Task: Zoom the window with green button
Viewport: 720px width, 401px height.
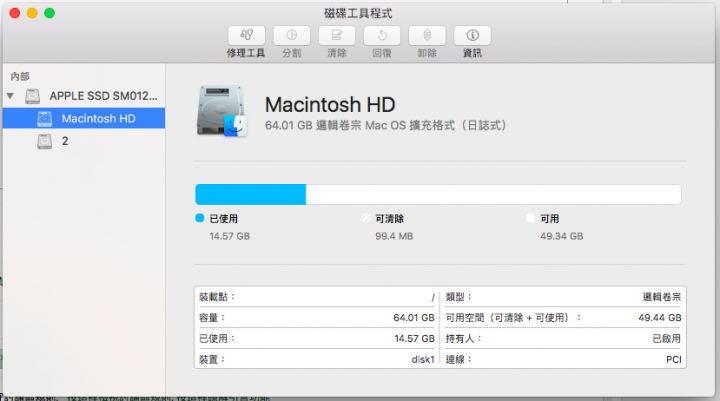Action: [50, 13]
